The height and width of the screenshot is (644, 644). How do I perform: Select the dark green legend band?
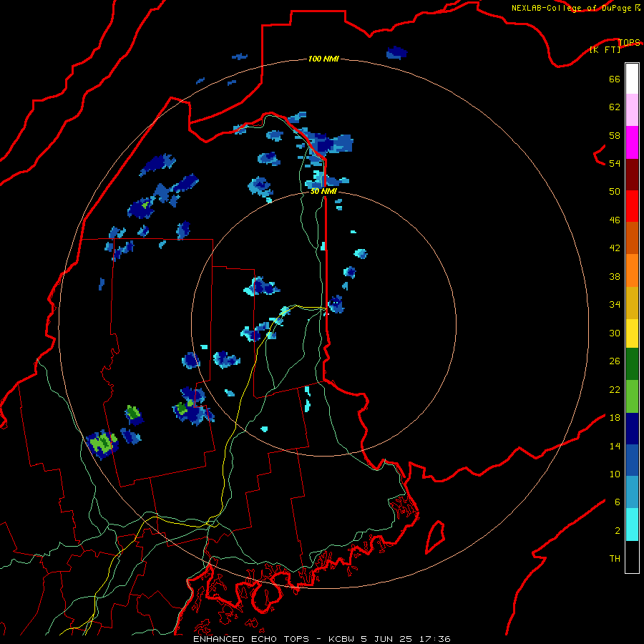point(632,364)
